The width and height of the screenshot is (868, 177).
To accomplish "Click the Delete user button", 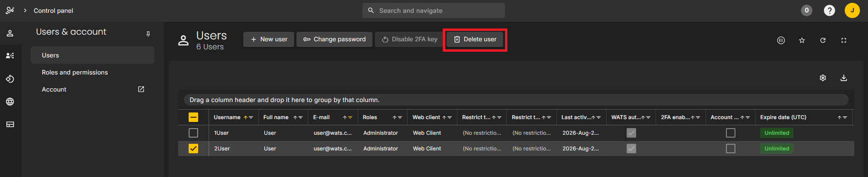I will pyautogui.click(x=475, y=39).
